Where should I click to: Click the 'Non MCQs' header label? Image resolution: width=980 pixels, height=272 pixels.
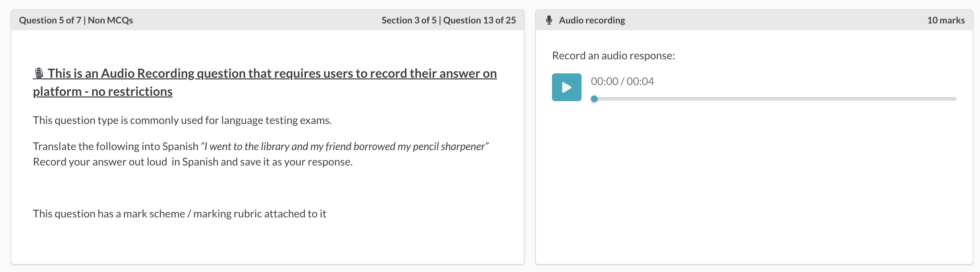[110, 20]
